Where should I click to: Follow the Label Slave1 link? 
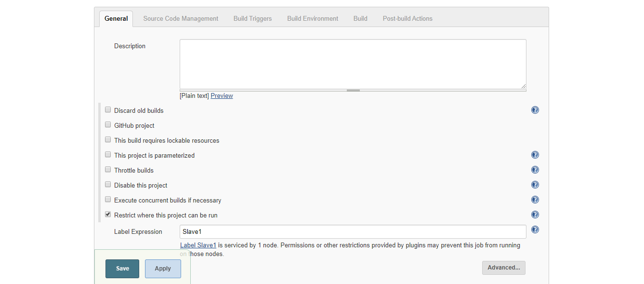click(198, 245)
